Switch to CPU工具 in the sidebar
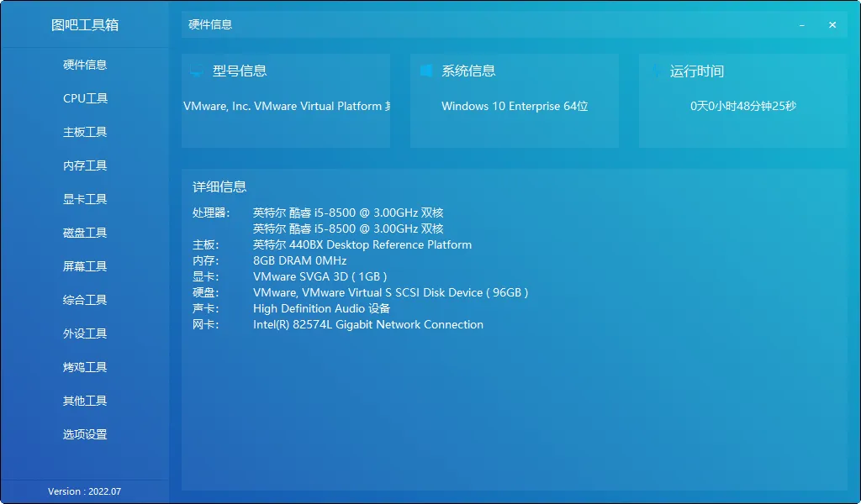The width and height of the screenshot is (861, 504). click(x=85, y=98)
